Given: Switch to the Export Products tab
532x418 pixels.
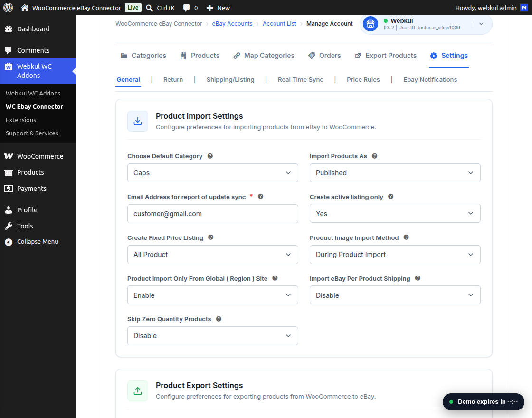Looking at the screenshot, I should (386, 56).
